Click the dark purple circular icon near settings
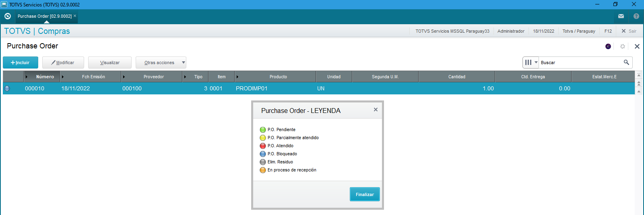Screen dimensions: 644x215 coord(608,46)
